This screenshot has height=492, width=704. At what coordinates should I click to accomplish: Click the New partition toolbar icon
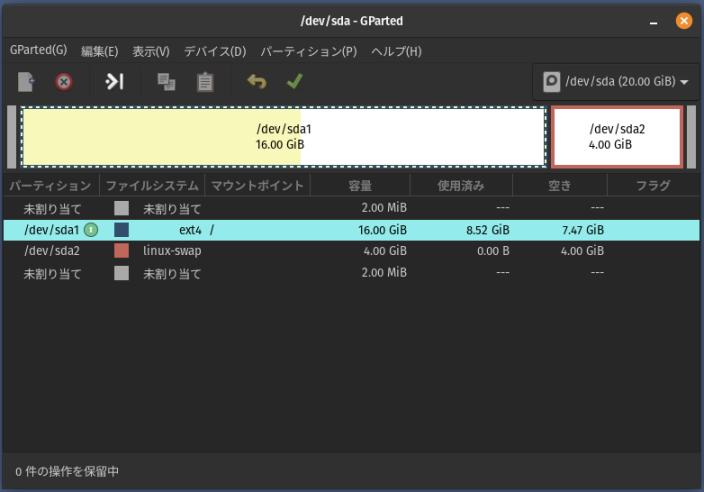26,82
